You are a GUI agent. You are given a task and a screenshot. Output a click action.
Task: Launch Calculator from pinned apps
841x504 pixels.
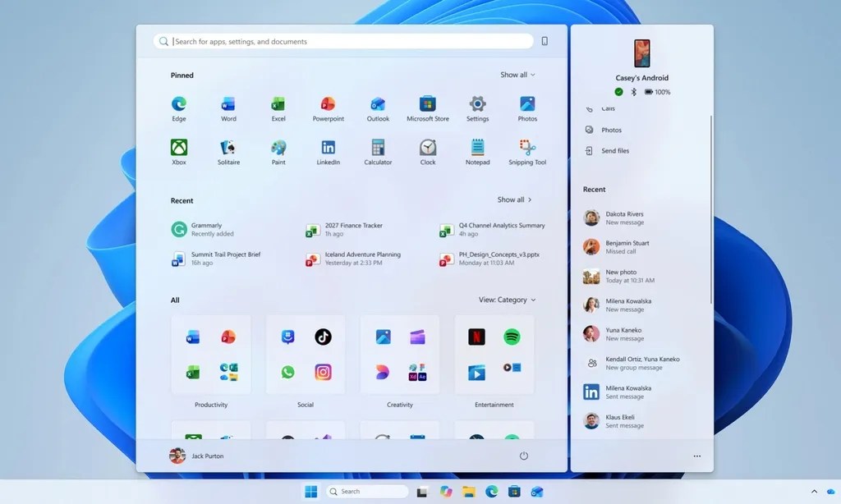378,153
